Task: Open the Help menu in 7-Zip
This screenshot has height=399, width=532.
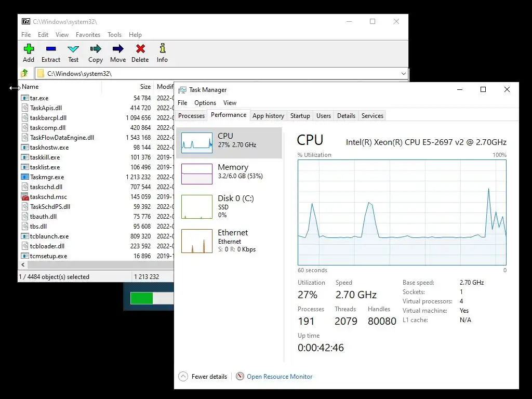Action: (135, 35)
